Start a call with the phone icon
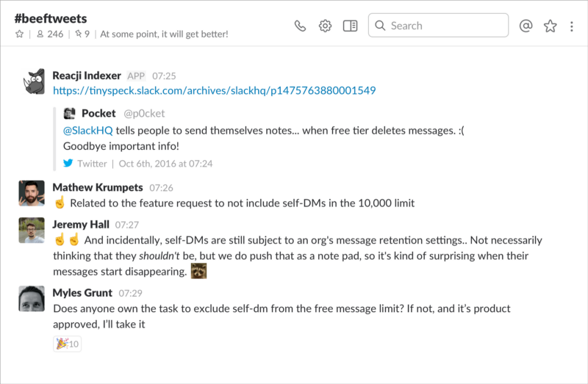The width and height of the screenshot is (588, 384). click(x=300, y=26)
